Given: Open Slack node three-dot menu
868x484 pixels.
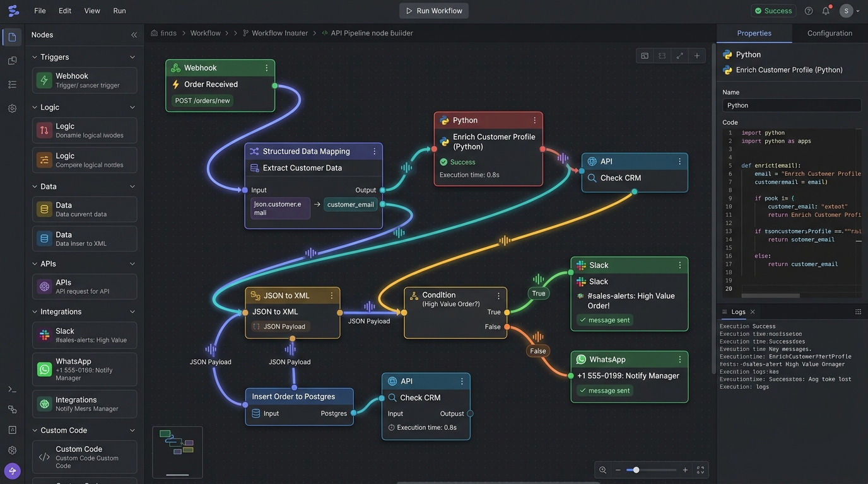Looking at the screenshot, I should (679, 265).
